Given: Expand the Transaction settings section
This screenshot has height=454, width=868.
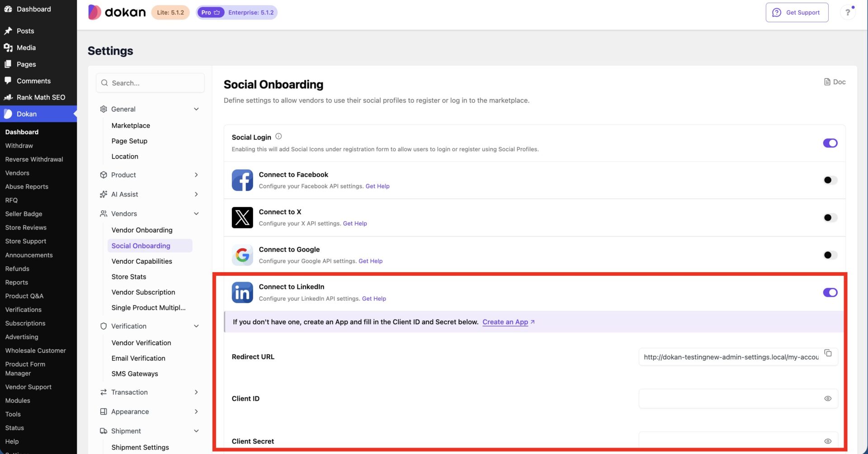Looking at the screenshot, I should [x=150, y=392].
